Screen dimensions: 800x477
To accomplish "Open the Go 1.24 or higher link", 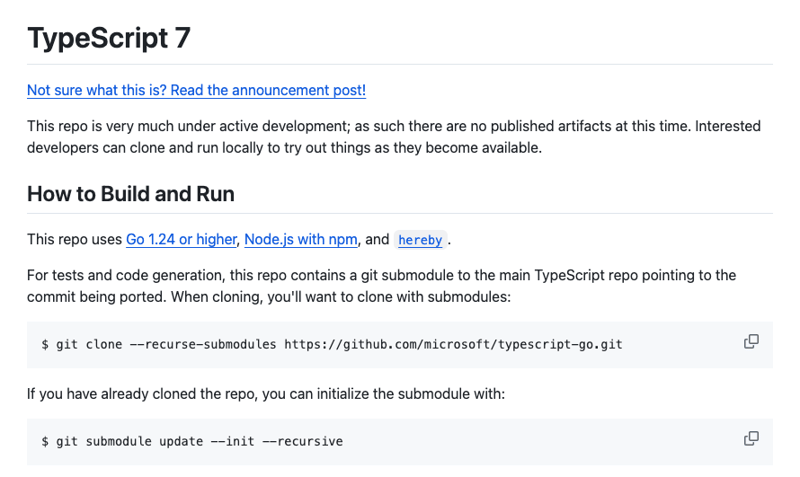I will (x=181, y=239).
